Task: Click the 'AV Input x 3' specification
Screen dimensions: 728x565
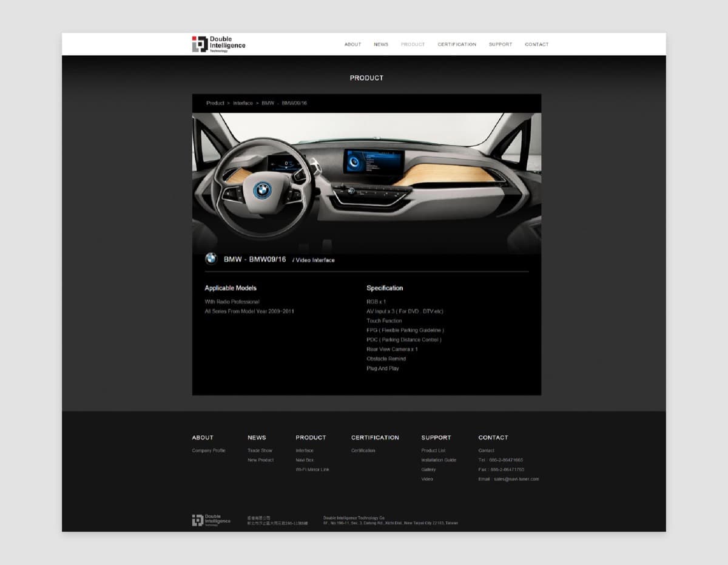Action: point(405,311)
